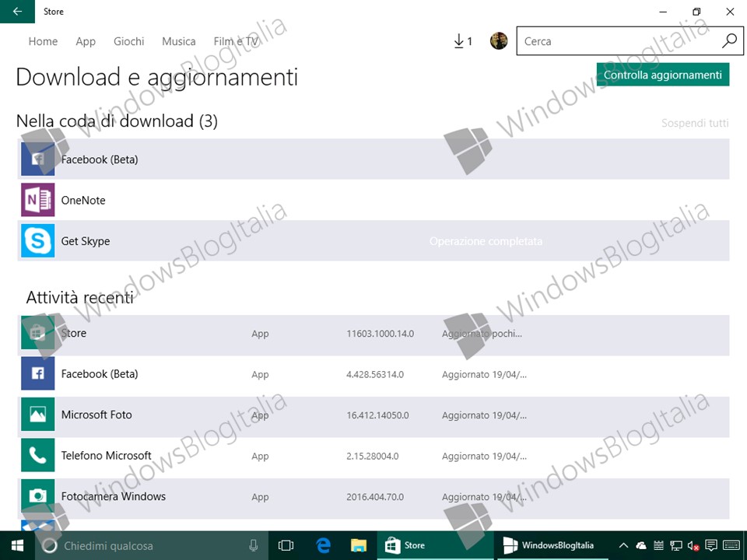Select the Get Skype name in the queue
The image size is (747, 560).
click(x=86, y=241)
